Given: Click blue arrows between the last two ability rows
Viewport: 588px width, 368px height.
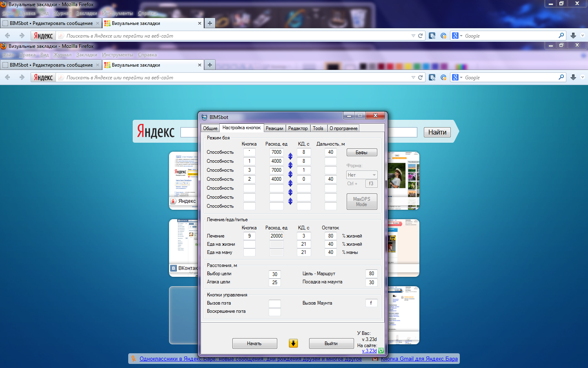Looking at the screenshot, I should (290, 201).
